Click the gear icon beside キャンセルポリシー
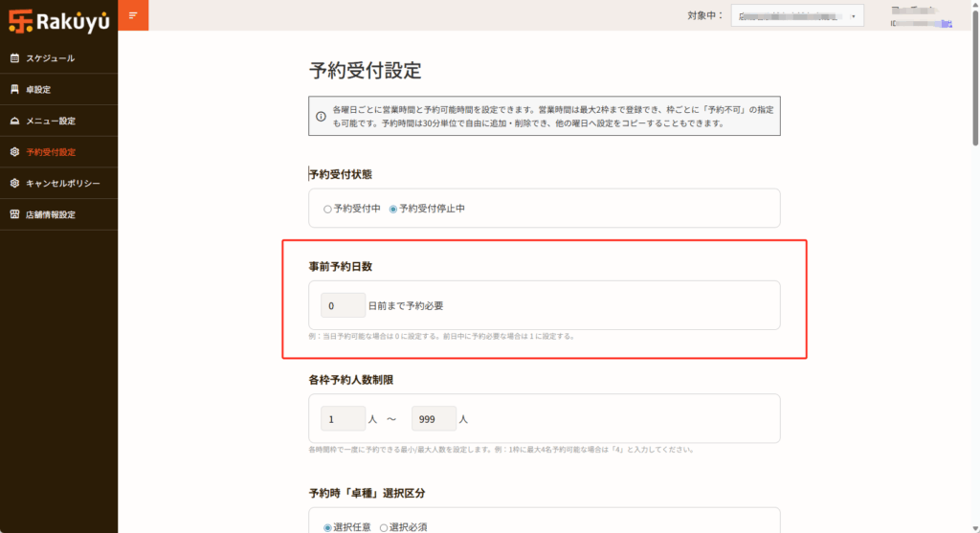The width and height of the screenshot is (980, 533). (14, 183)
